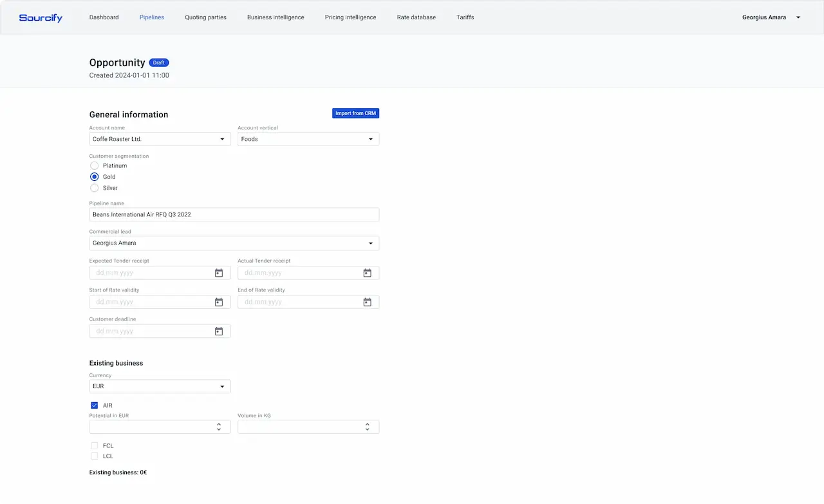Open the End of Rate validity calendar
The height and width of the screenshot is (504, 824).
367,301
